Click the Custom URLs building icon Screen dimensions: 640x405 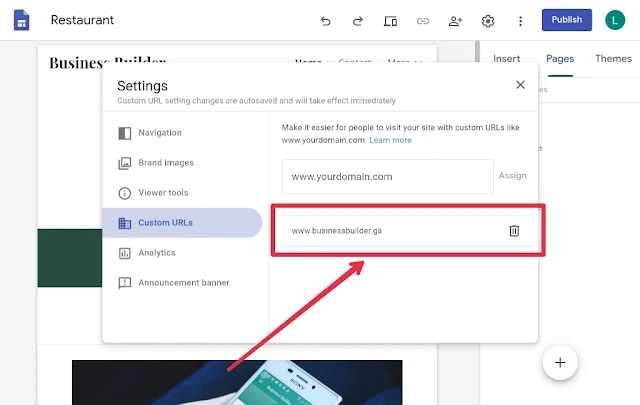(124, 223)
